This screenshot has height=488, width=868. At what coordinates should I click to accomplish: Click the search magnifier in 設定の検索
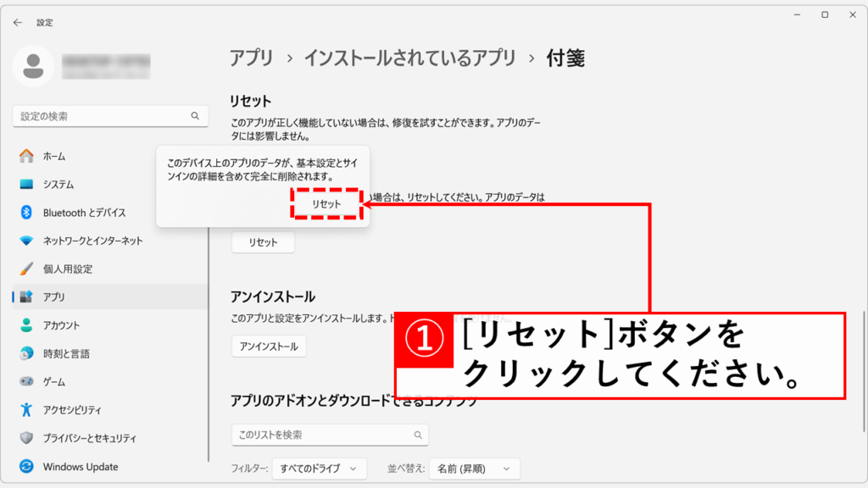(195, 115)
